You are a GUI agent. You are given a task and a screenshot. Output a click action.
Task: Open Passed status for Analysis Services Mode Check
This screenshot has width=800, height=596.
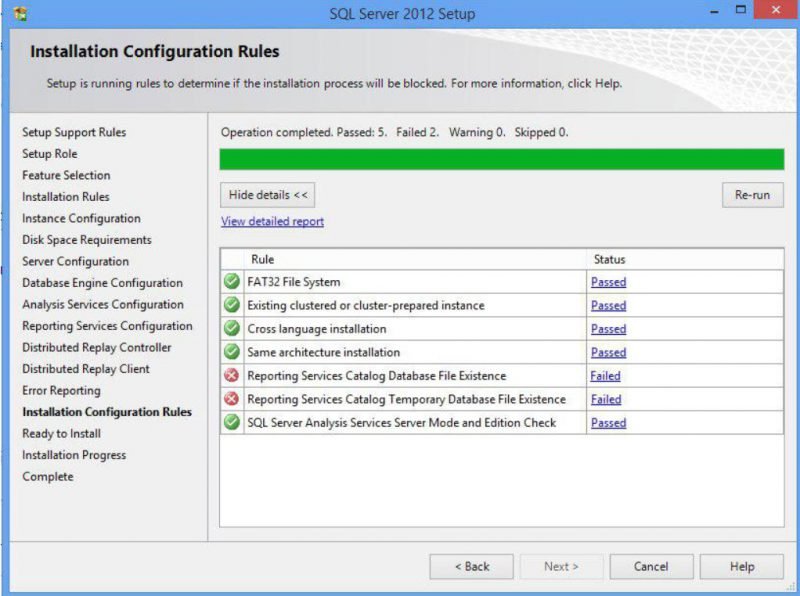[x=609, y=423]
